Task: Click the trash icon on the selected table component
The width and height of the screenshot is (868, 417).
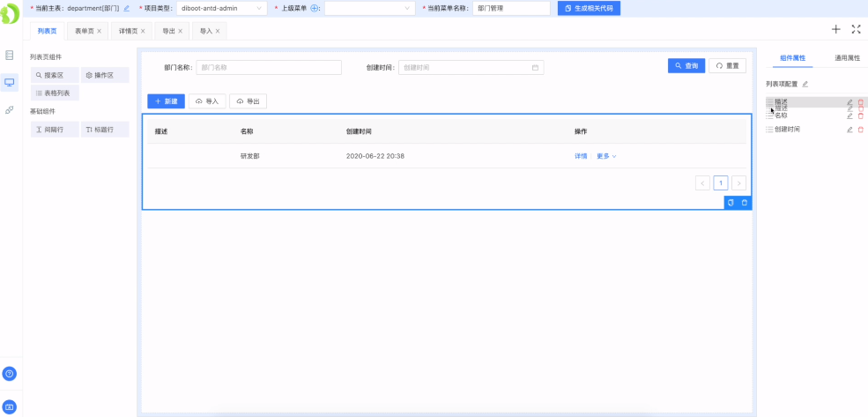Action: point(744,203)
